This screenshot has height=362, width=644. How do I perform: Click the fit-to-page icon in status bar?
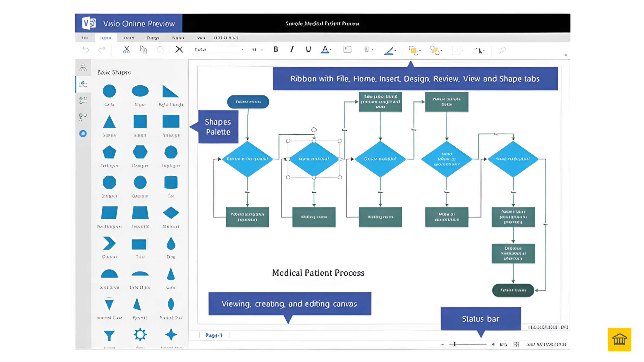[x=516, y=344]
